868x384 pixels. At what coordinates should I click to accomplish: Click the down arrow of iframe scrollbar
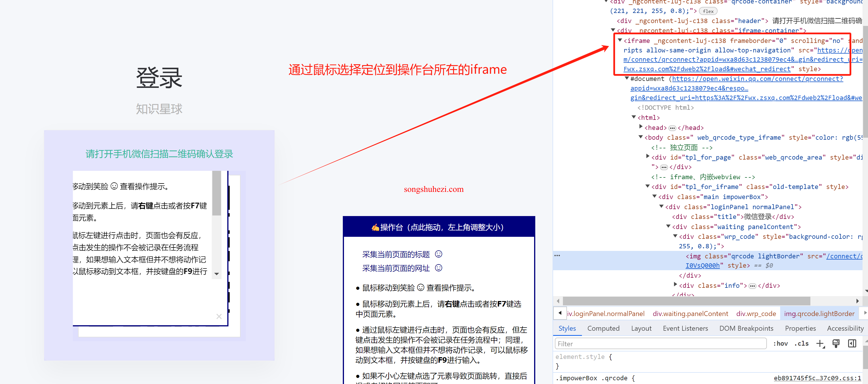(x=216, y=274)
